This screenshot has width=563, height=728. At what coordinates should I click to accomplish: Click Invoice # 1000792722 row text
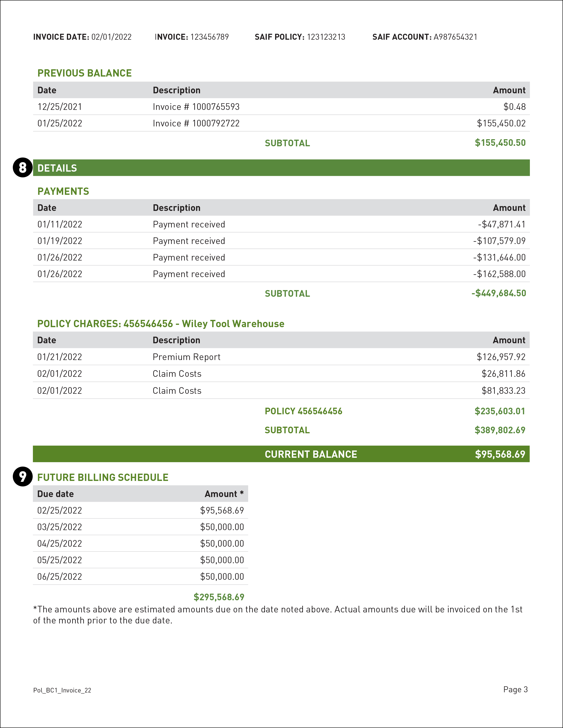[x=196, y=123]
